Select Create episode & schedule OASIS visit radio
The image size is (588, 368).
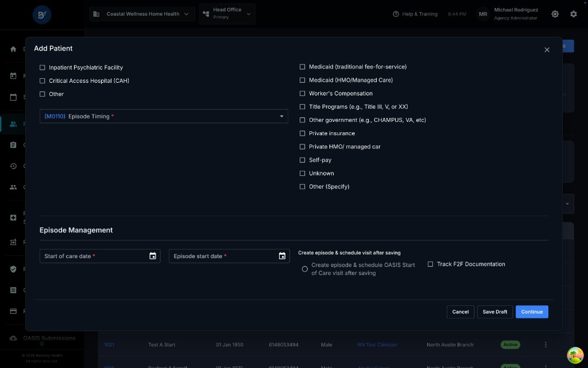(305, 269)
